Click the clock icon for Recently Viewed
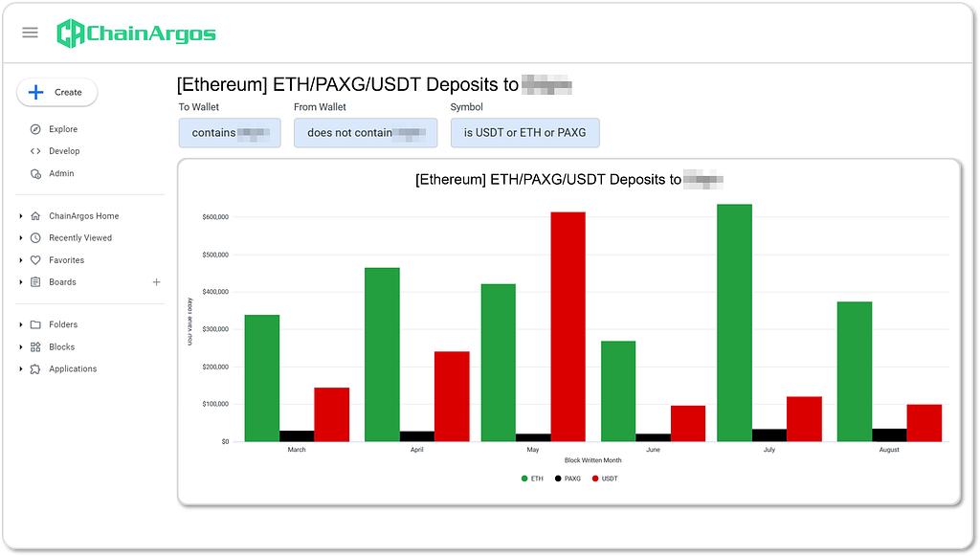Image resolution: width=980 pixels, height=556 pixels. tap(35, 238)
